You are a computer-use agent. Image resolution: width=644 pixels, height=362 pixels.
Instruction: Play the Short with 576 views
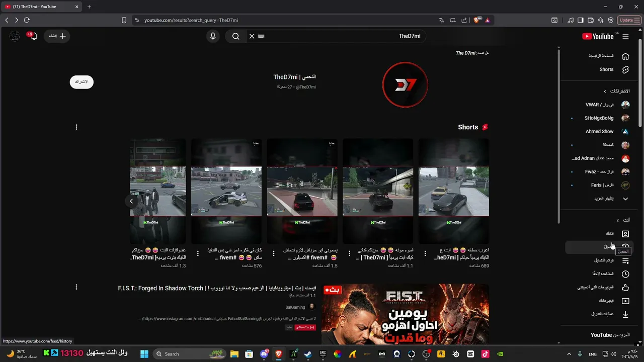(x=226, y=192)
